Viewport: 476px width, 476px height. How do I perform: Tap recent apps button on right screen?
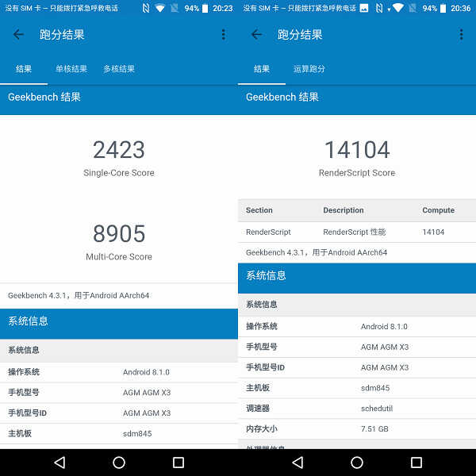pyautogui.click(x=416, y=463)
